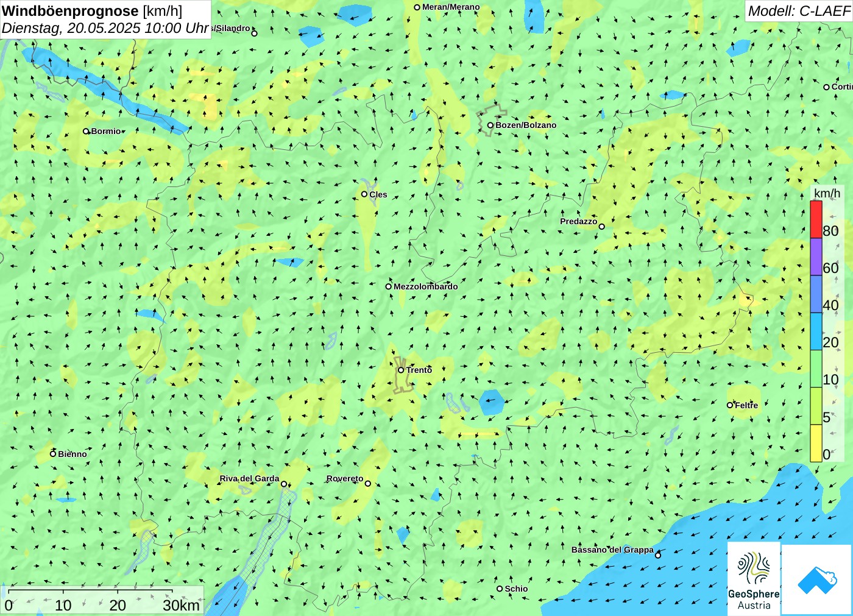
Task: Click the 'Modell: C-LAEF' label
Action: click(x=798, y=11)
